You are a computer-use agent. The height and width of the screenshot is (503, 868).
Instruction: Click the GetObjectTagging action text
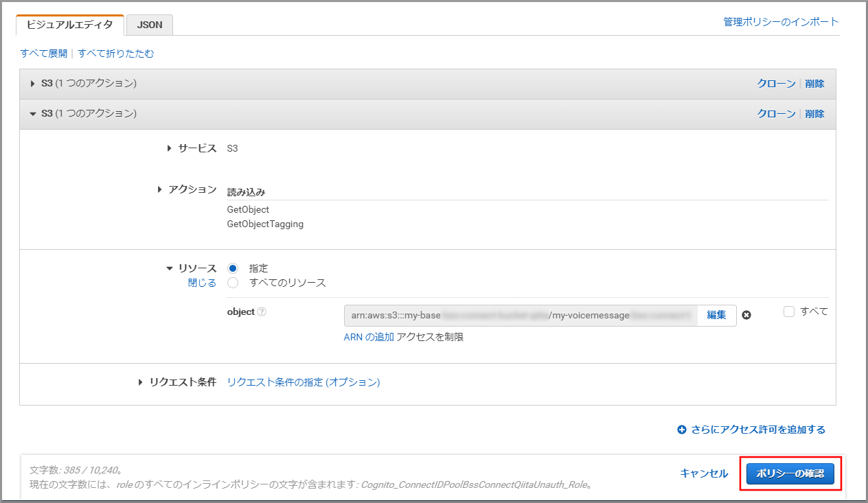(x=265, y=224)
